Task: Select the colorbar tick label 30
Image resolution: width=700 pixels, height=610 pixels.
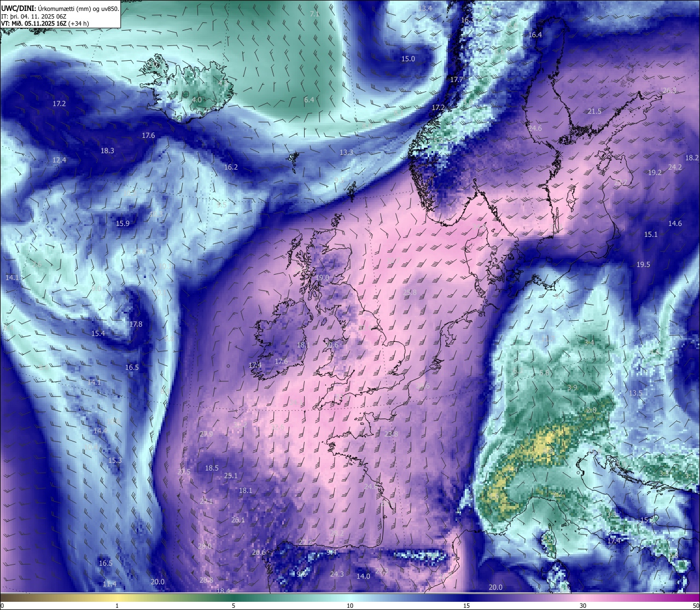Action: [583, 606]
